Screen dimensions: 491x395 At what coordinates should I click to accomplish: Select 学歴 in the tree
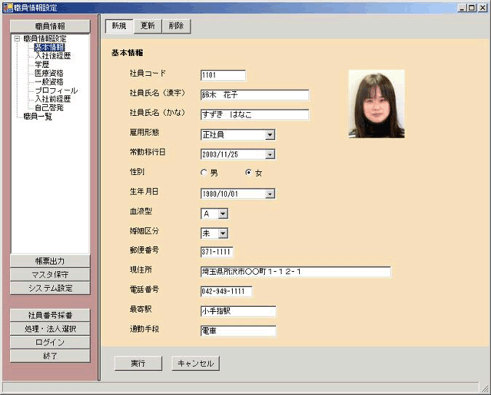pos(42,65)
